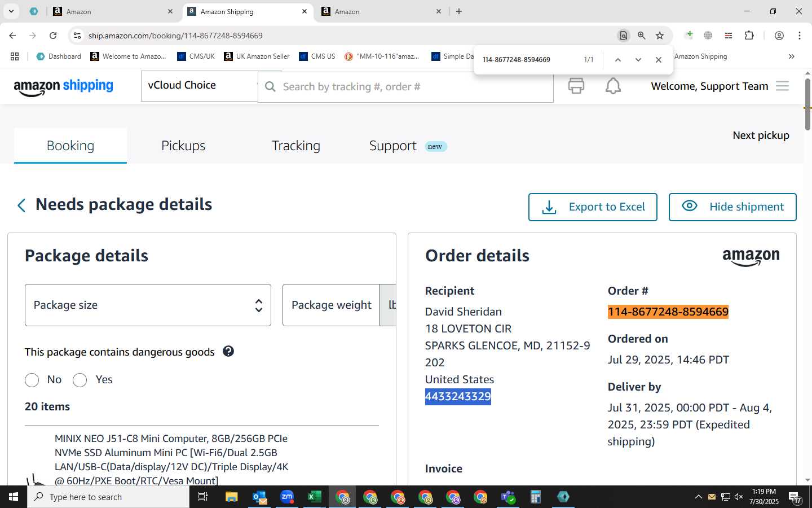Open Task View from taskbar
The image size is (812, 508).
coord(203,497)
